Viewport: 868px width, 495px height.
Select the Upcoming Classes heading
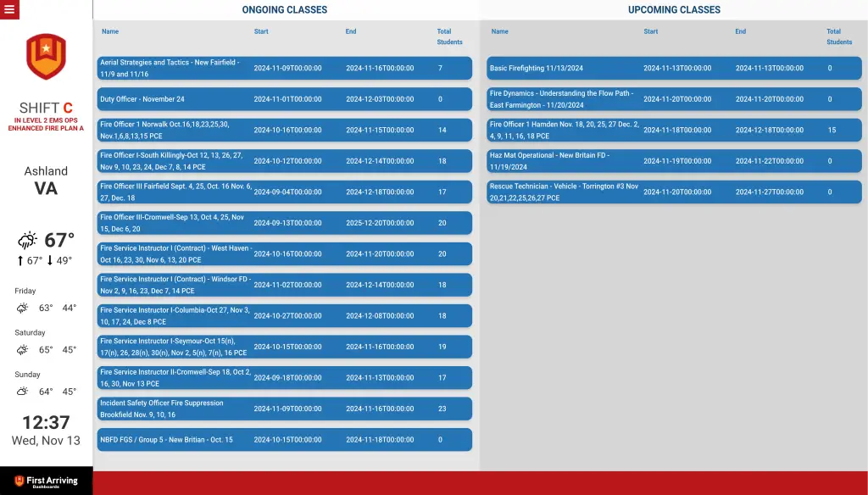coord(674,10)
